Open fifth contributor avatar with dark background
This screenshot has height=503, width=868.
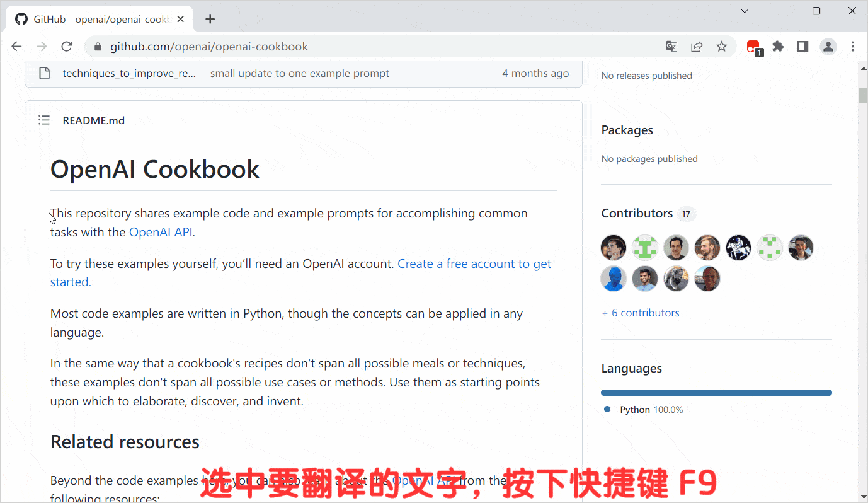click(x=738, y=248)
